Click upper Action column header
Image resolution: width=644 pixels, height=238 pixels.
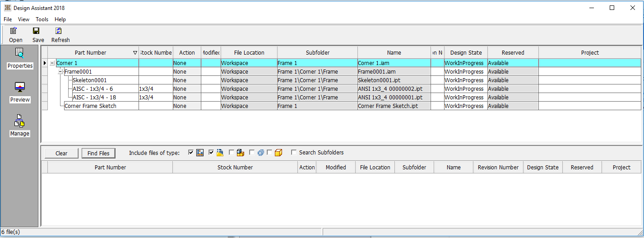187,53
